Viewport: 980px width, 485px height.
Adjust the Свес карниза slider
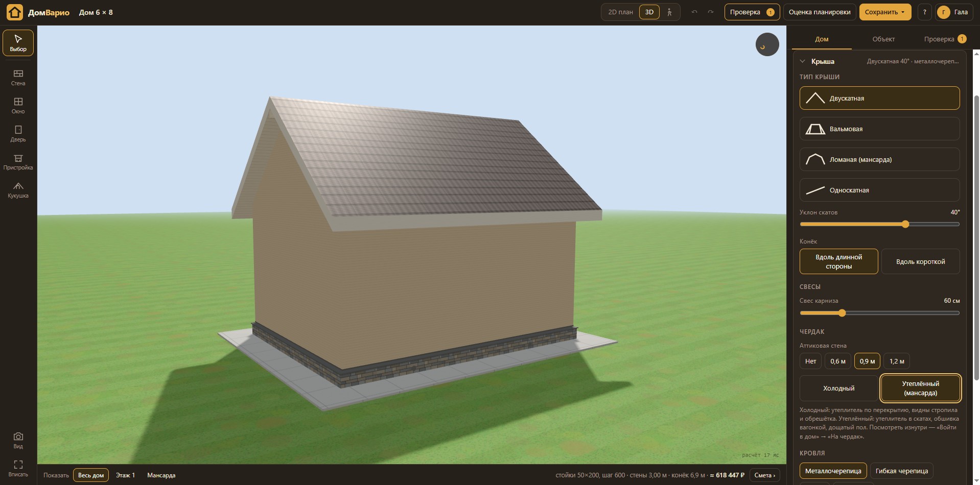coord(879,313)
